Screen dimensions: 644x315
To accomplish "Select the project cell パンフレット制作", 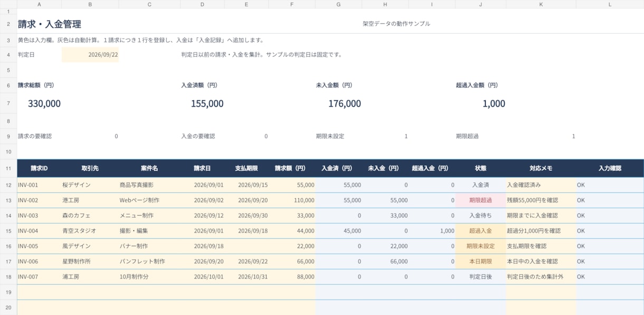I will tap(149, 261).
